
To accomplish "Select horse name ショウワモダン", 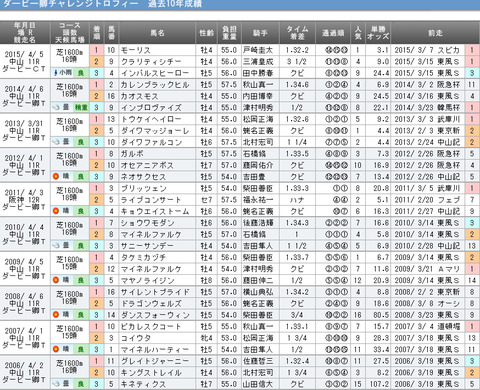I will click(x=147, y=223).
